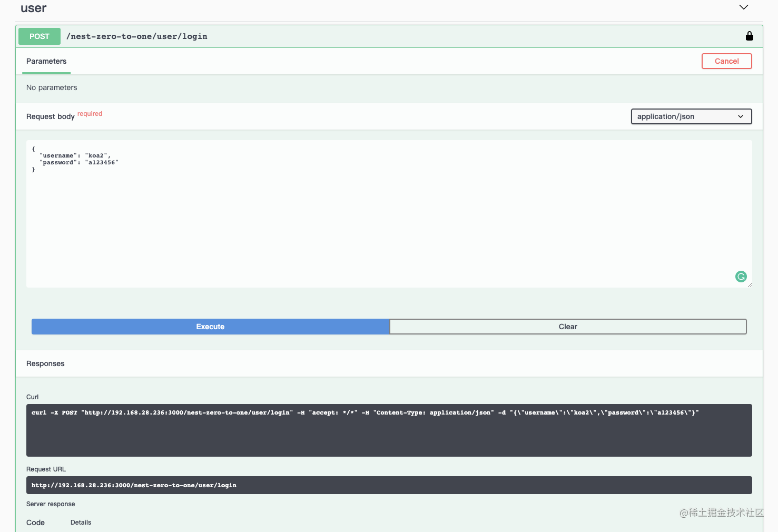Open the application/json content type dropdown
Viewport: 778px width, 532px height.
click(691, 116)
